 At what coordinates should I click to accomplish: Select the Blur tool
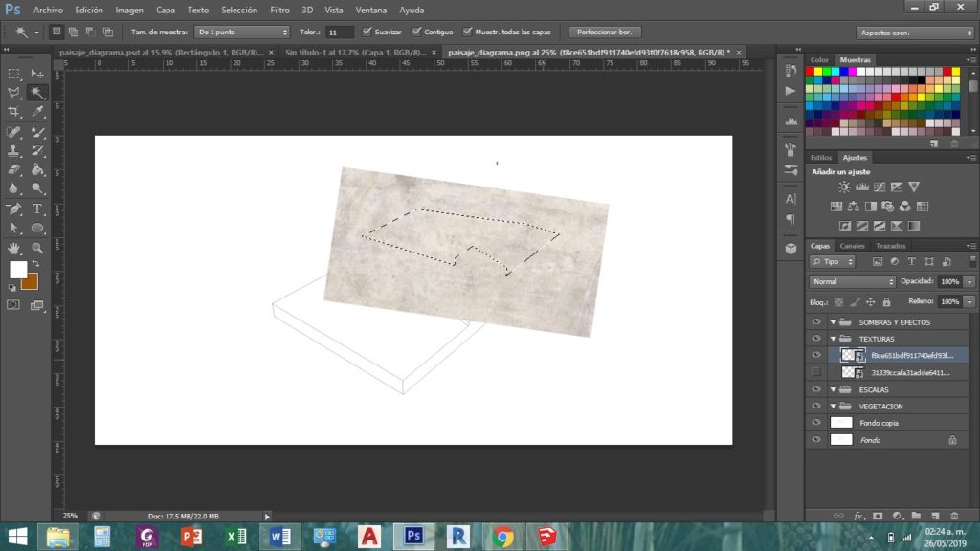pos(13,188)
